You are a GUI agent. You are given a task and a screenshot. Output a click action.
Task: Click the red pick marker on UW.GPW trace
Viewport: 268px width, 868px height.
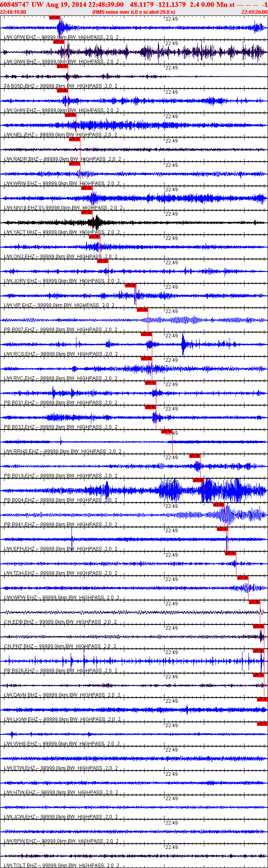[54, 17]
